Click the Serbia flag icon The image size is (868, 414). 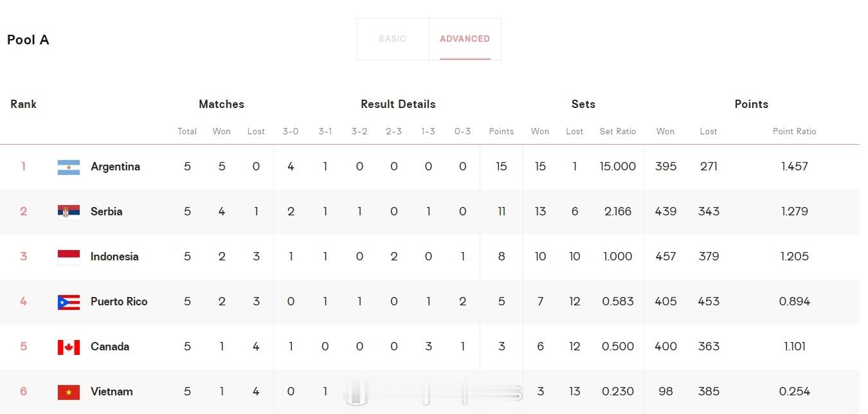(x=69, y=212)
